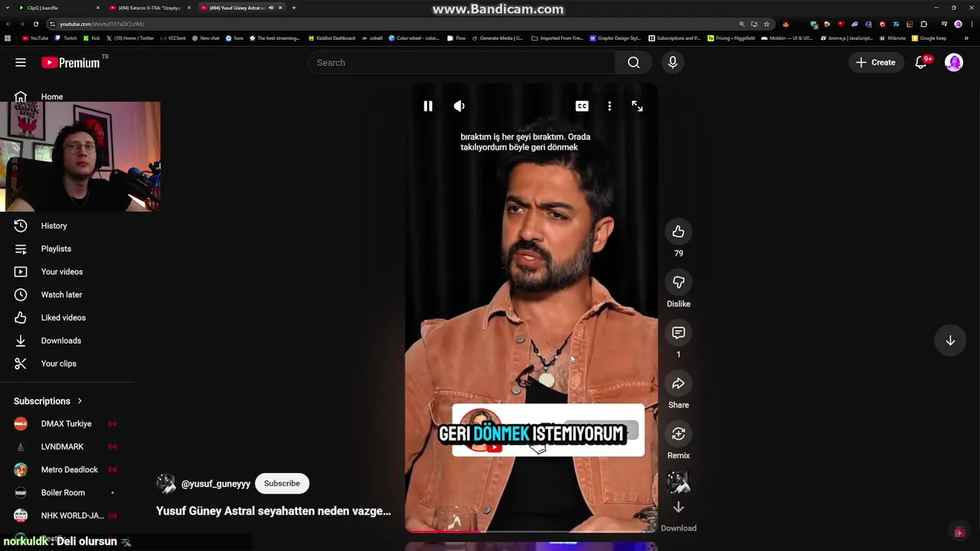Image resolution: width=980 pixels, height=551 pixels.
Task: Click into the YouTube search box
Action: tap(462, 63)
